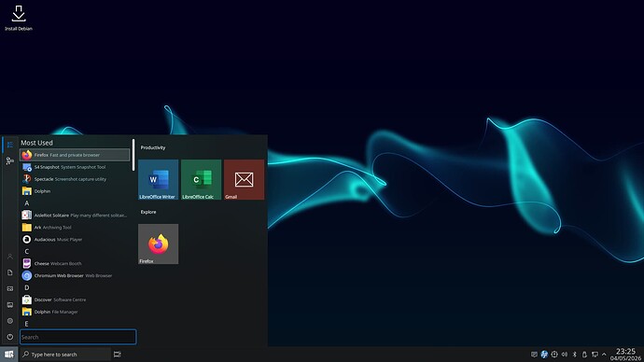Click the Productivity group label
644x362 pixels.
click(x=153, y=147)
